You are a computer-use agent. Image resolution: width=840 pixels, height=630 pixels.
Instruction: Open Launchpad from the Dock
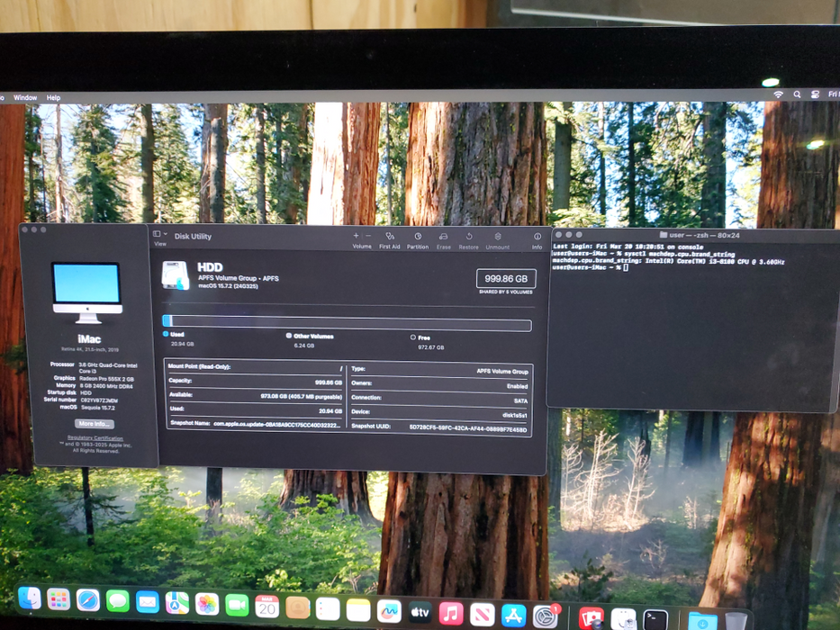tap(59, 599)
